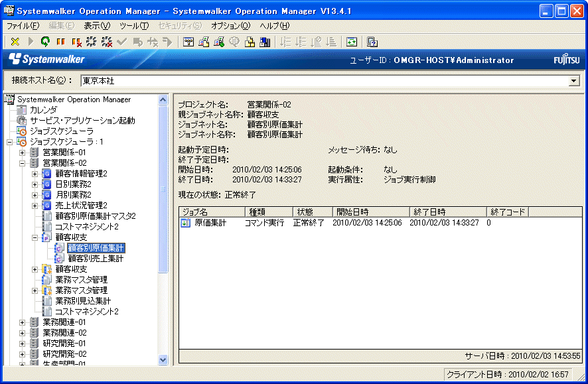Click the 正常終了 status cell in job list
Viewport: 588px width, 384px height.
pos(309,223)
